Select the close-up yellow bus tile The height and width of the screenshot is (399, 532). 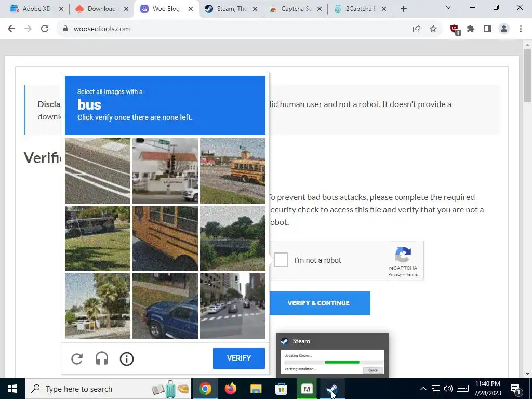click(x=165, y=238)
